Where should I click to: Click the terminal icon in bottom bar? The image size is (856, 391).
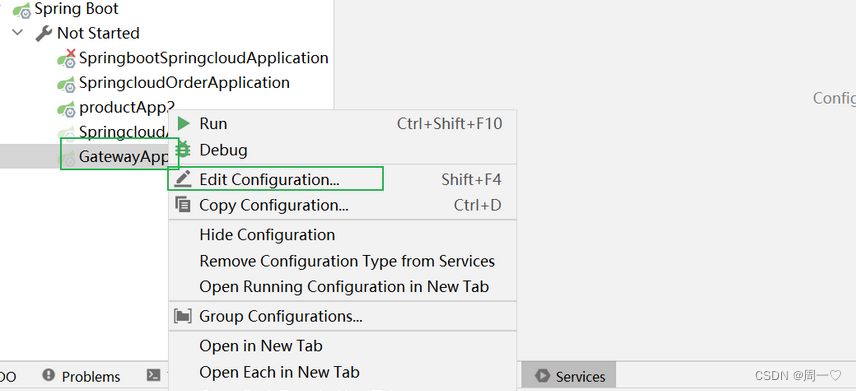[x=154, y=375]
